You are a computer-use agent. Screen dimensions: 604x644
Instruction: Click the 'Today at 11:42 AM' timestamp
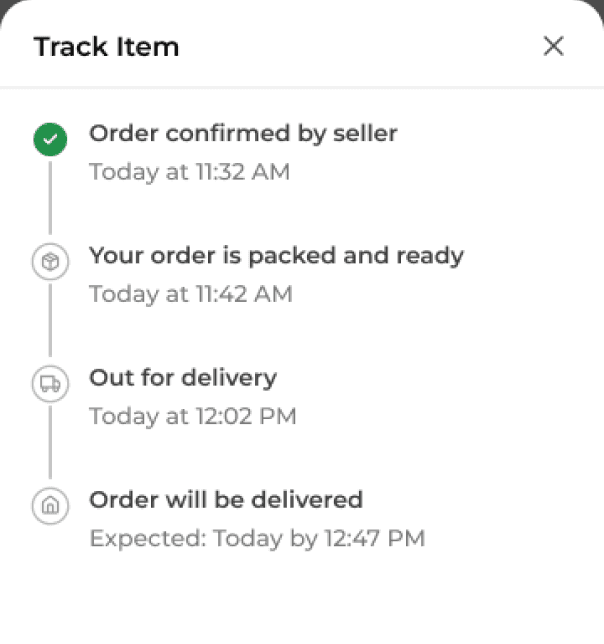tap(191, 294)
